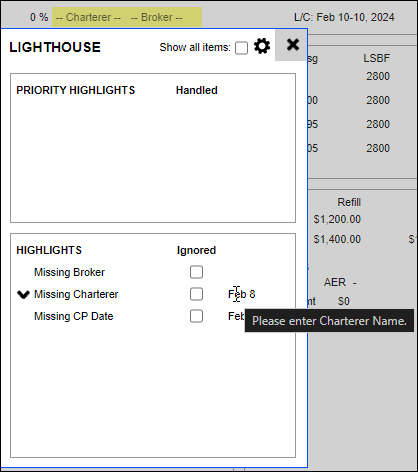The image size is (418, 472).
Task: Click the L/C Feb 10-10, 2024 date
Action: pos(344,17)
